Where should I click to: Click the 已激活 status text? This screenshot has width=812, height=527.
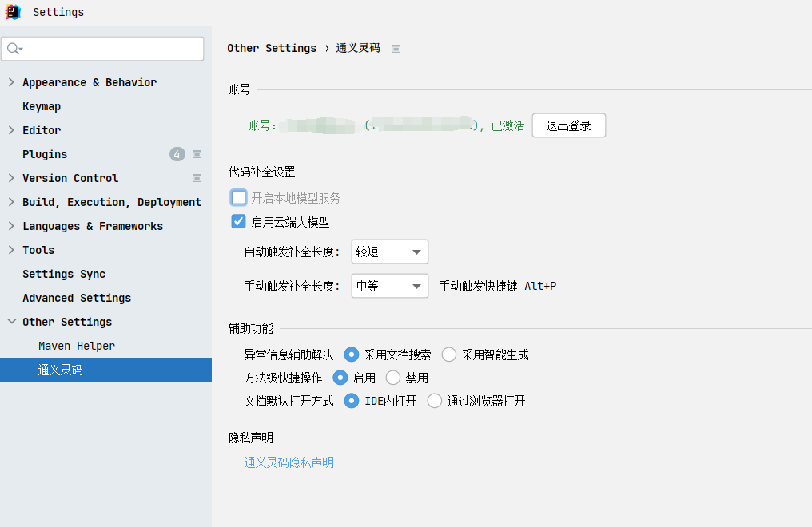click(507, 125)
